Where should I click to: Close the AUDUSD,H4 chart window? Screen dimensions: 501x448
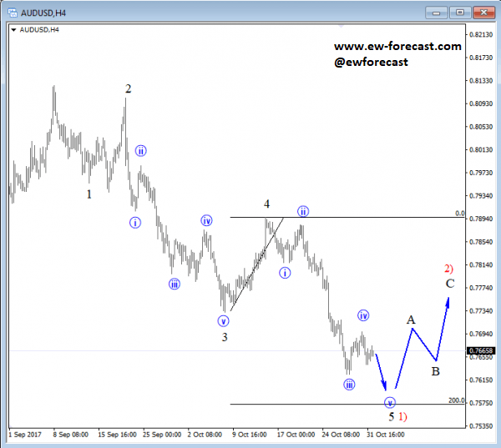483,12
